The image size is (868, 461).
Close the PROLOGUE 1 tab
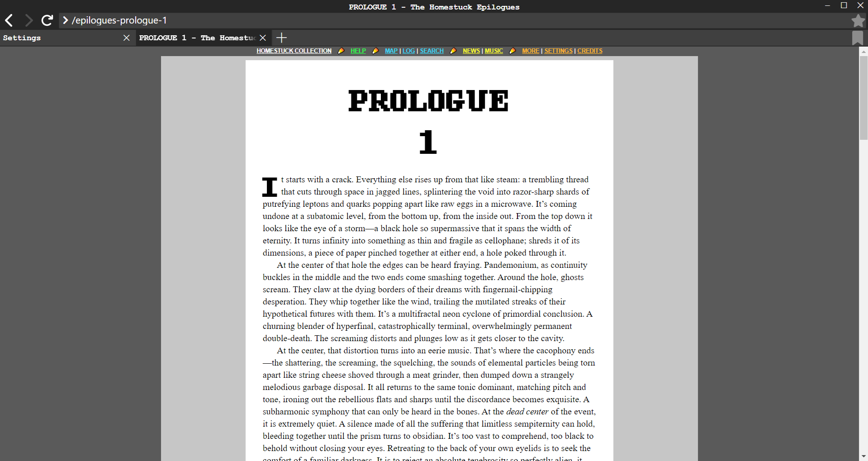[263, 38]
